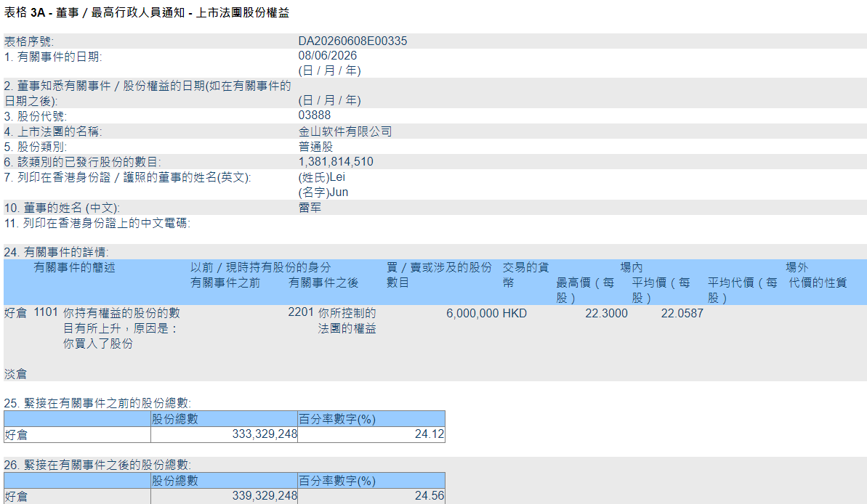Click label 5. 股份類別
This screenshot has height=504, width=867.
(36, 147)
